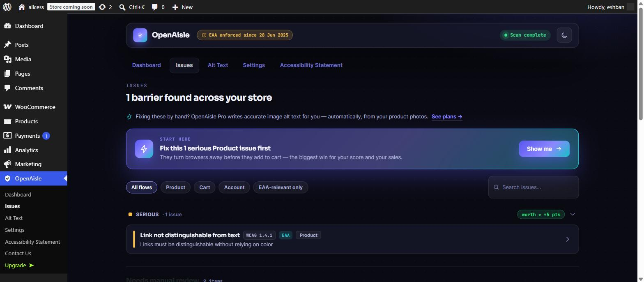Viewport: 644px width, 282px height.
Task: Visit the allcess site home icon
Action: click(21, 7)
